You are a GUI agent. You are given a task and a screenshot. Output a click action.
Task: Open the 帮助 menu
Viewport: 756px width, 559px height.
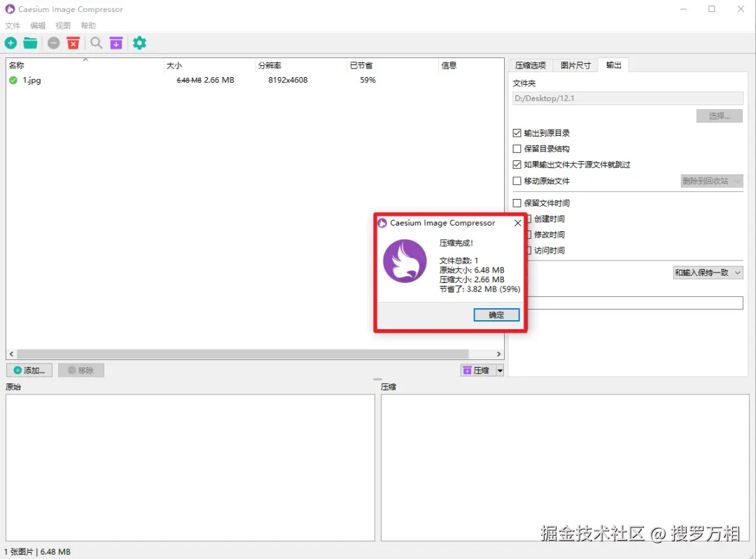[x=88, y=25]
